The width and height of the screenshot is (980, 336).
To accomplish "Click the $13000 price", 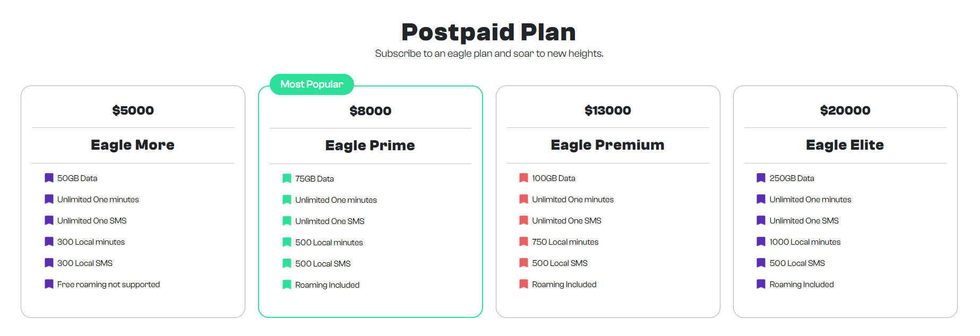I will 607,110.
